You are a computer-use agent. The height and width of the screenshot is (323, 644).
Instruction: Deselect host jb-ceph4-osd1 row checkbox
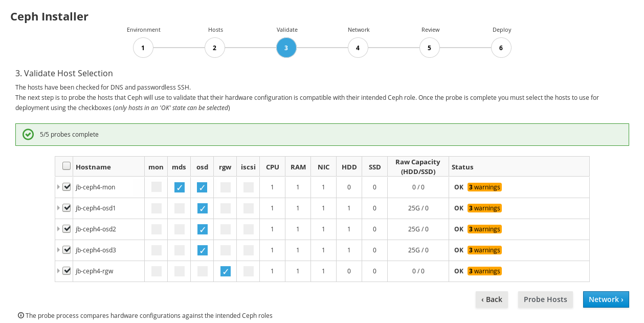click(x=66, y=208)
